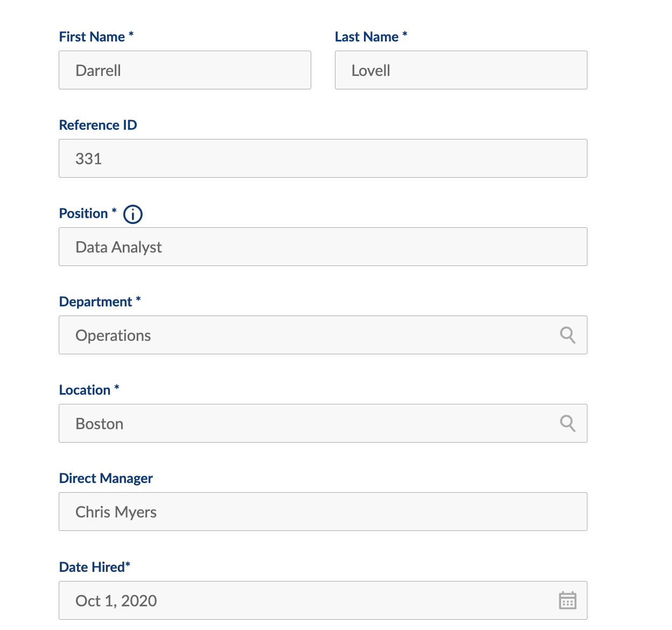Click the Location label
This screenshot has width=672, height=630.
click(x=85, y=390)
